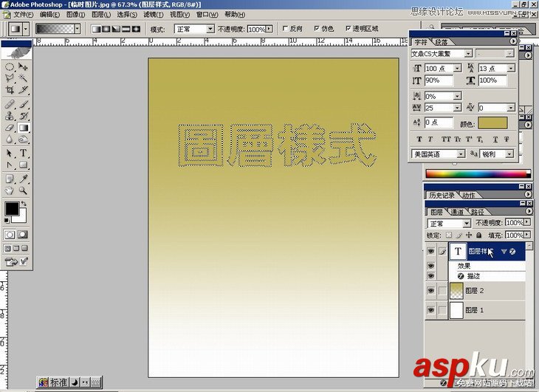The image size is (539, 392).
Task: Select the Slice tool
Action: [23, 90]
